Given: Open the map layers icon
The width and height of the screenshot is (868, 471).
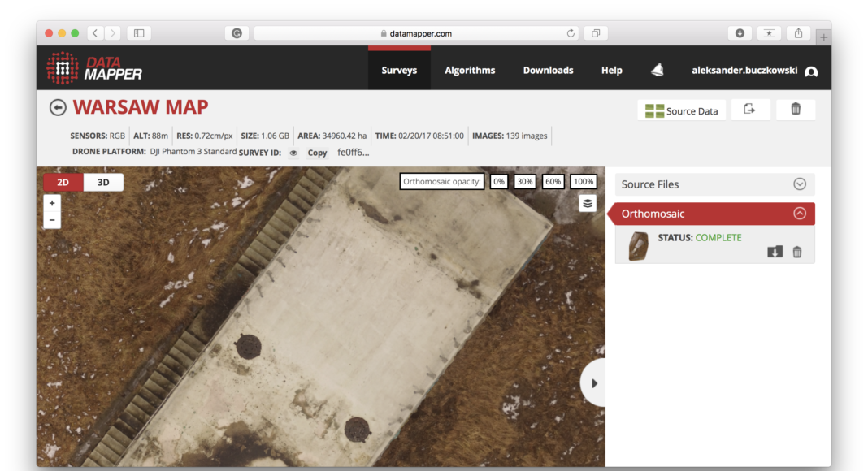Looking at the screenshot, I should [x=588, y=203].
